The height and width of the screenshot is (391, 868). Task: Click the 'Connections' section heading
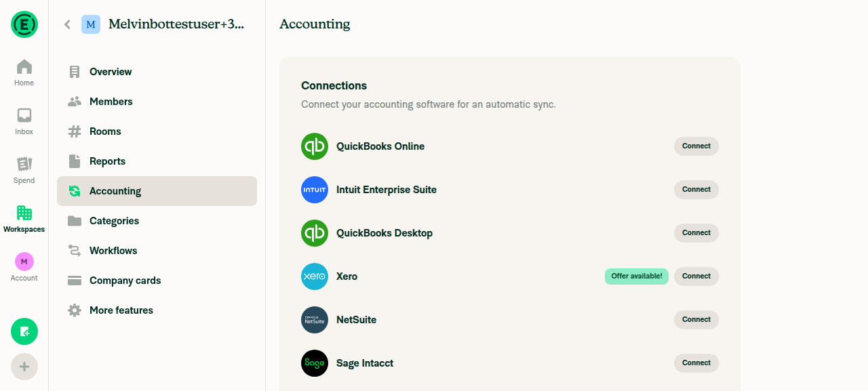click(x=334, y=85)
